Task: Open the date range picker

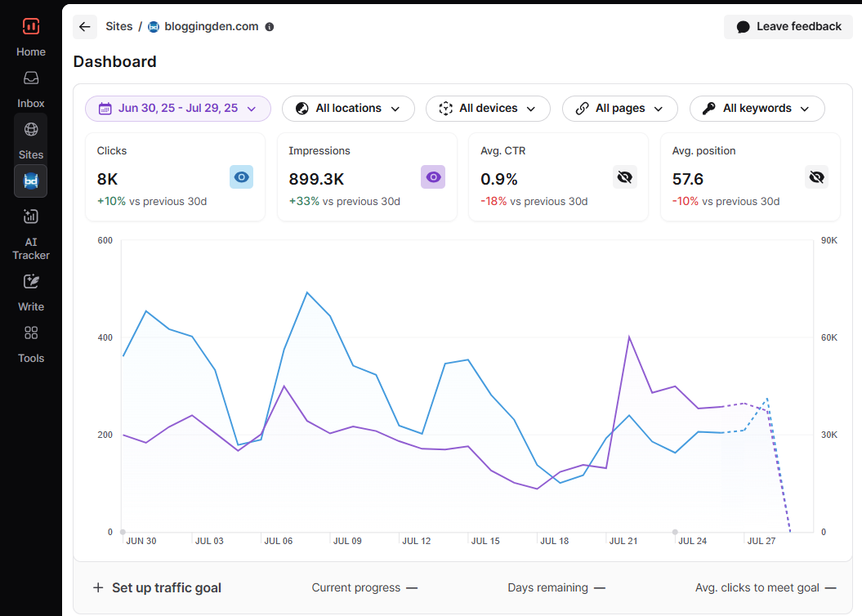Action: [177, 108]
